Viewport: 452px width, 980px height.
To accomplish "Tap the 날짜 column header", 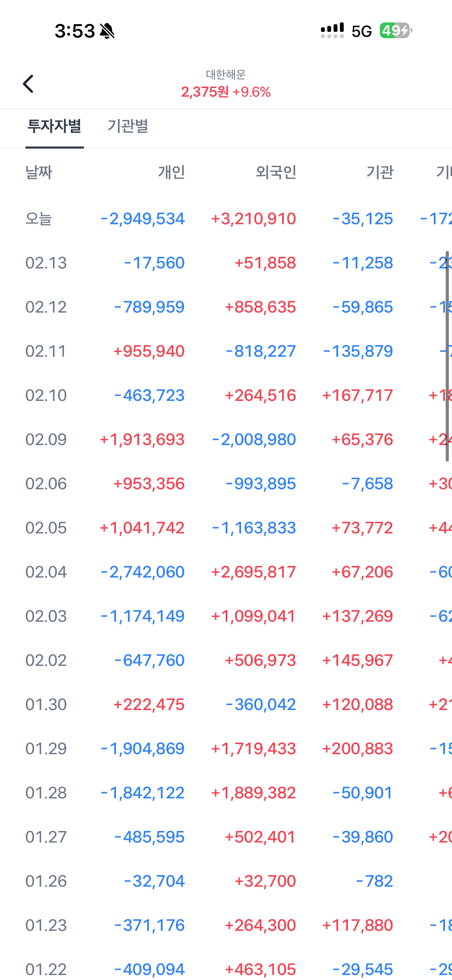I will [x=39, y=172].
